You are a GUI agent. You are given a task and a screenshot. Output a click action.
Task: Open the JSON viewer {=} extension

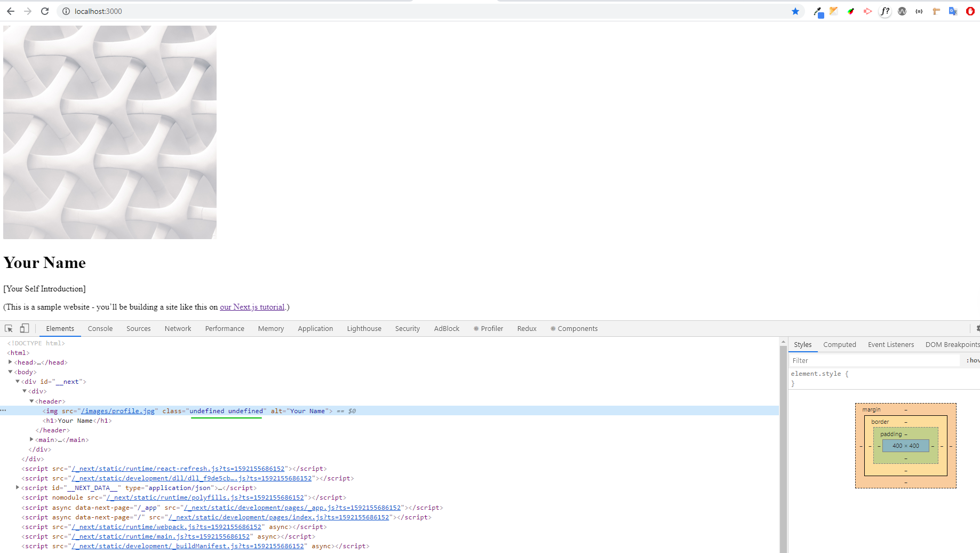pyautogui.click(x=919, y=11)
